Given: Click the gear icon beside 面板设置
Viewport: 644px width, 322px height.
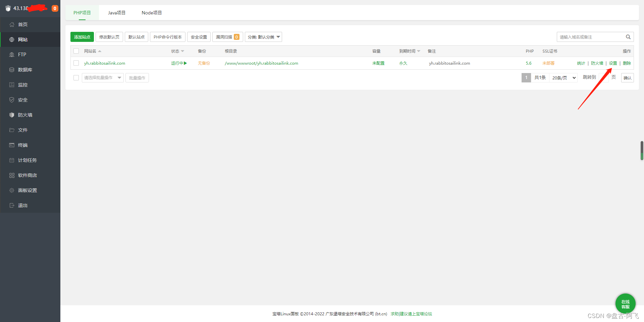Looking at the screenshot, I should (12, 190).
